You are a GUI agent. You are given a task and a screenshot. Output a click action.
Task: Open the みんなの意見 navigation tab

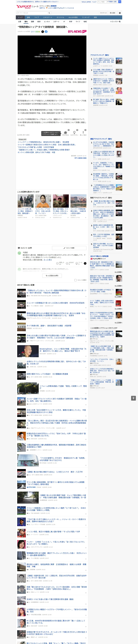point(73,17)
